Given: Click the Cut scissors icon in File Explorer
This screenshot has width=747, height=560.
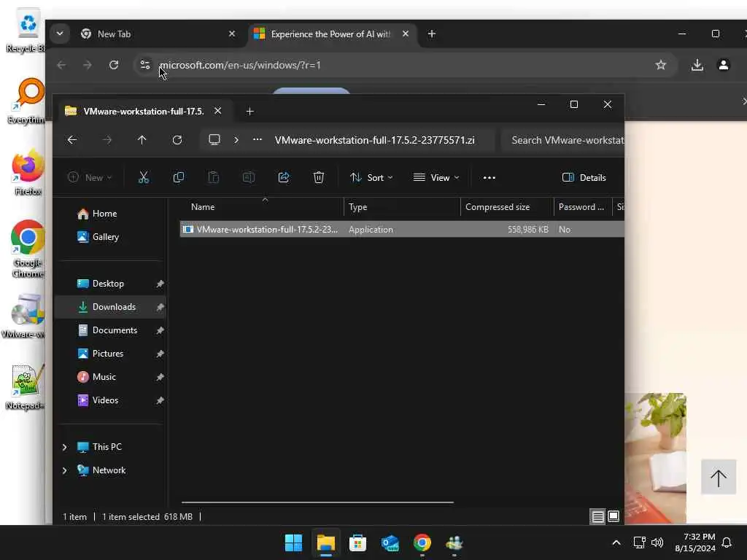Looking at the screenshot, I should click(x=144, y=178).
